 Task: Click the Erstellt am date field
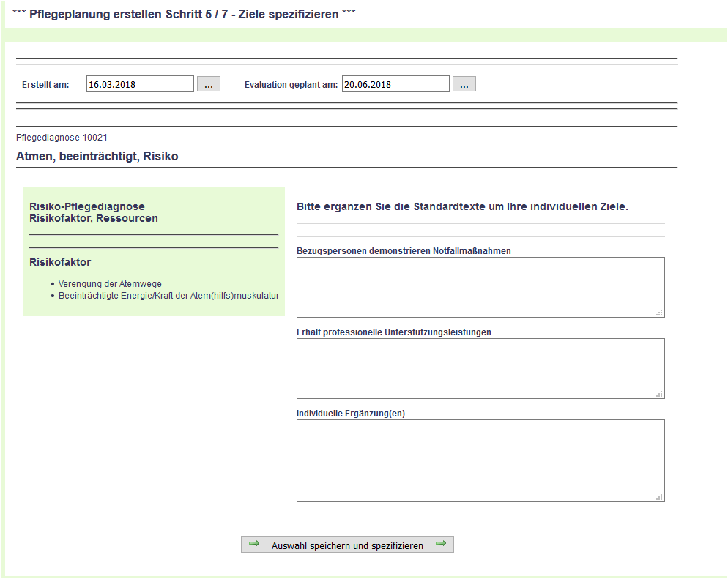pyautogui.click(x=140, y=84)
